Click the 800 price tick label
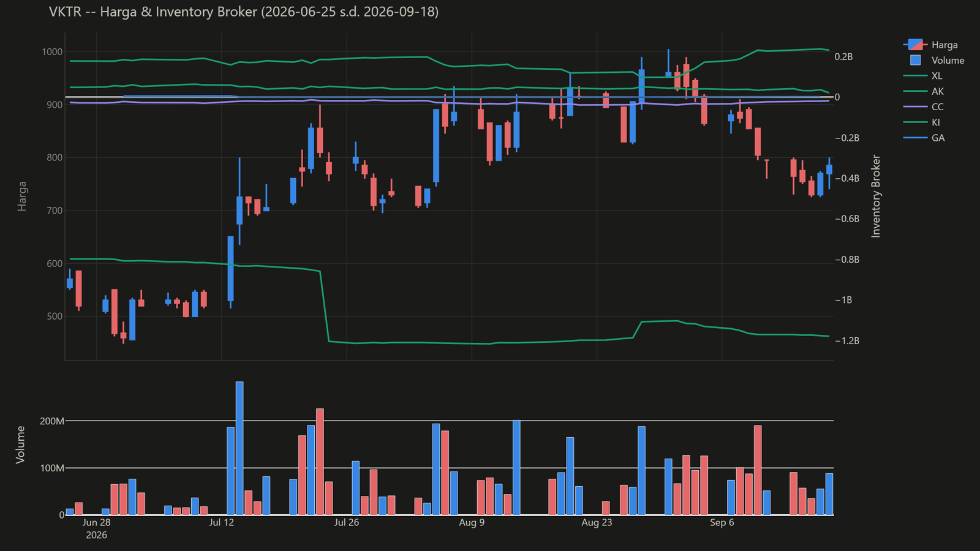This screenshot has height=551, width=980. coord(55,157)
